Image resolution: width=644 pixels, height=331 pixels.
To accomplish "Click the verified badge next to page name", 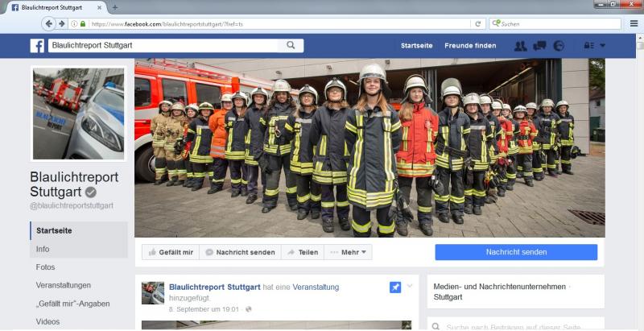I will [90, 192].
